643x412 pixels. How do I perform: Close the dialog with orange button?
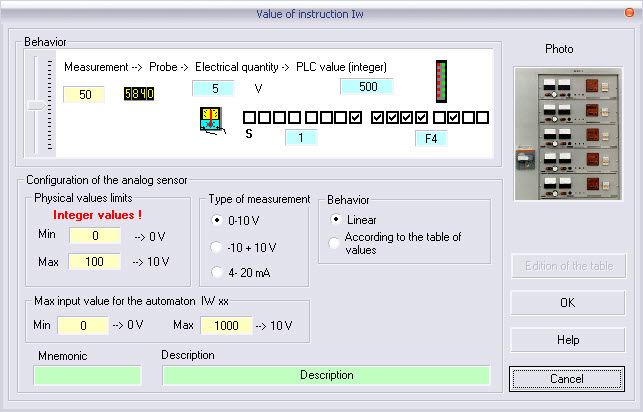(x=629, y=13)
